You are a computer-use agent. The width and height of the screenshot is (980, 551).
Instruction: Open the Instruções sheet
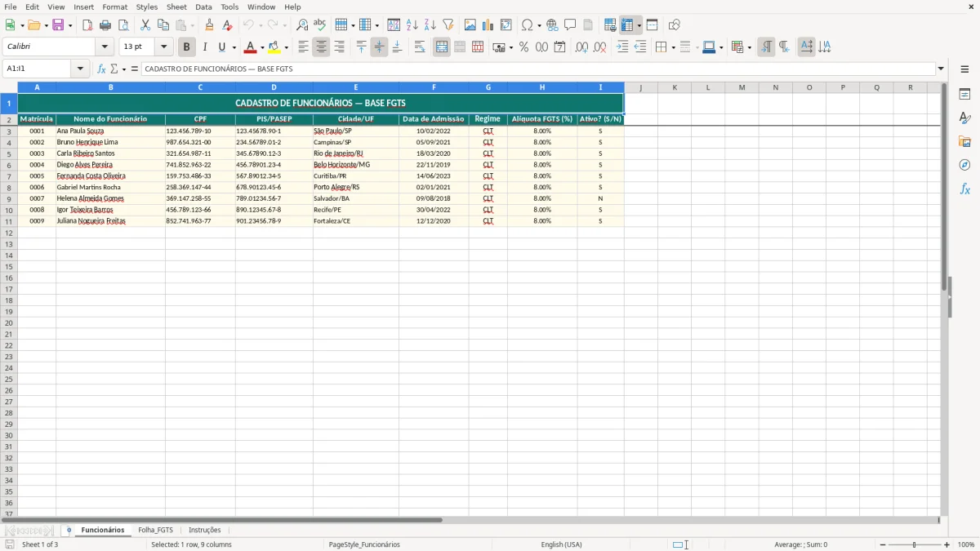(205, 530)
